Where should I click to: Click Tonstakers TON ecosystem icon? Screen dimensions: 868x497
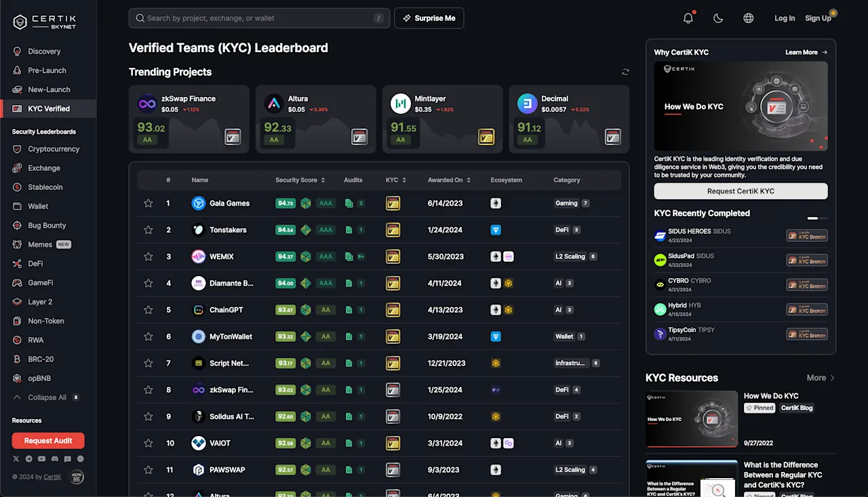(496, 230)
